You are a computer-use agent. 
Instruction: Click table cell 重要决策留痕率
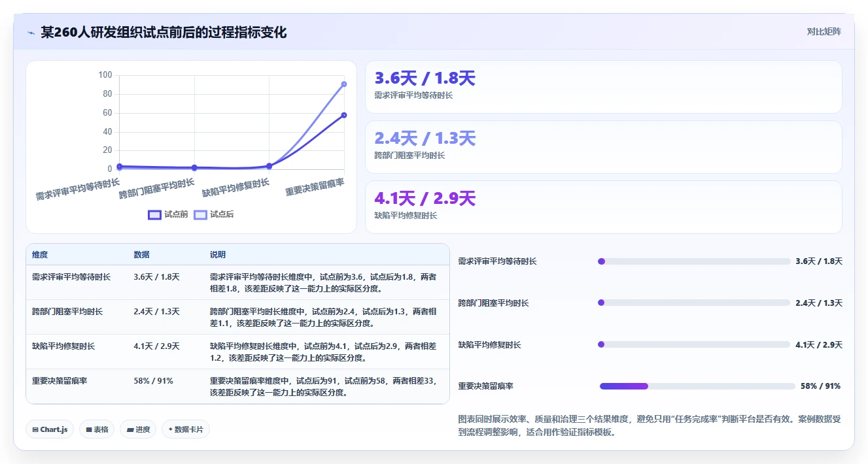tap(60, 381)
